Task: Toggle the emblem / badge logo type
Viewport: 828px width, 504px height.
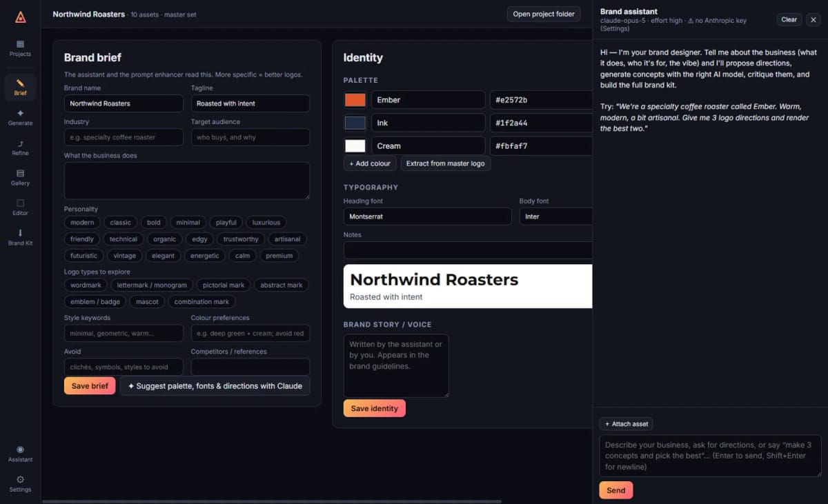Action: [95, 302]
